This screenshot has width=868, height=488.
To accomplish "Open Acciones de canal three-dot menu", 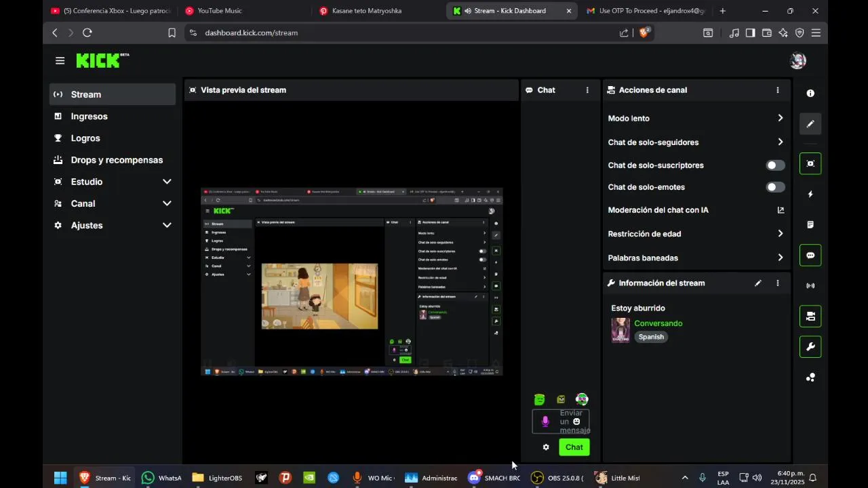I will point(778,90).
